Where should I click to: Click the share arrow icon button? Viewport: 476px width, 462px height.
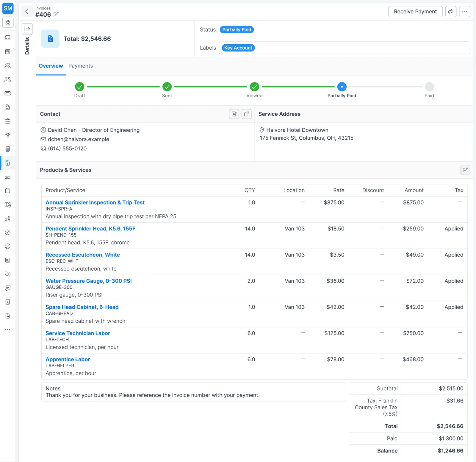tap(451, 12)
